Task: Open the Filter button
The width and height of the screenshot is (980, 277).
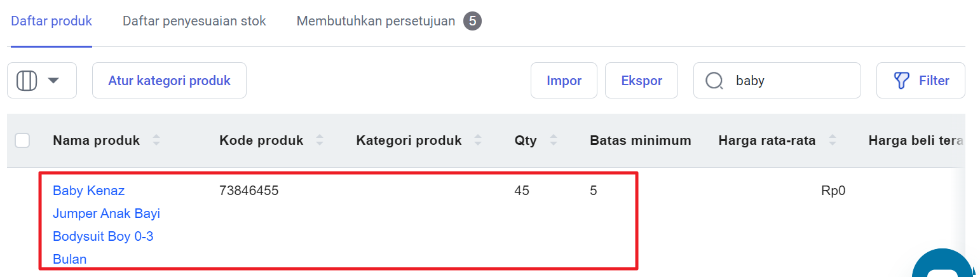Action: (921, 81)
